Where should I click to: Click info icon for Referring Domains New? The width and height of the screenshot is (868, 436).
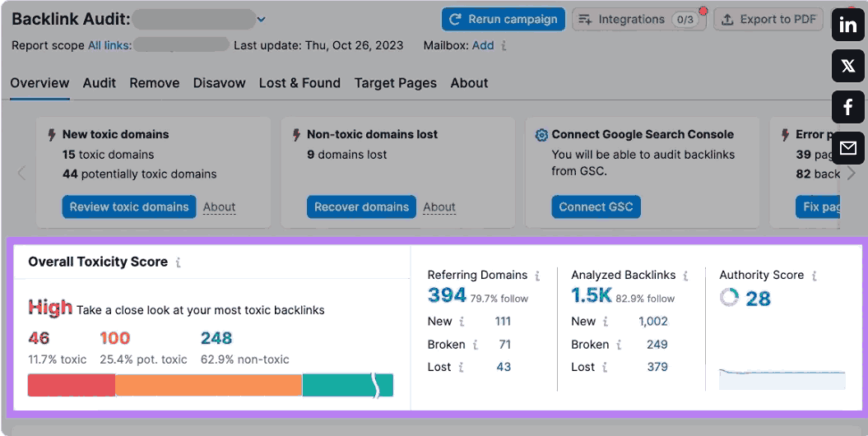point(462,322)
